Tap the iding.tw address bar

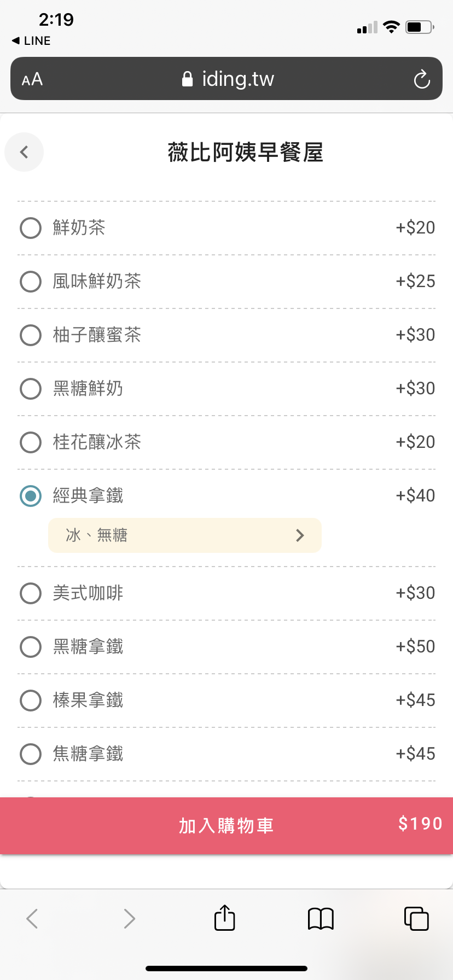click(x=226, y=79)
